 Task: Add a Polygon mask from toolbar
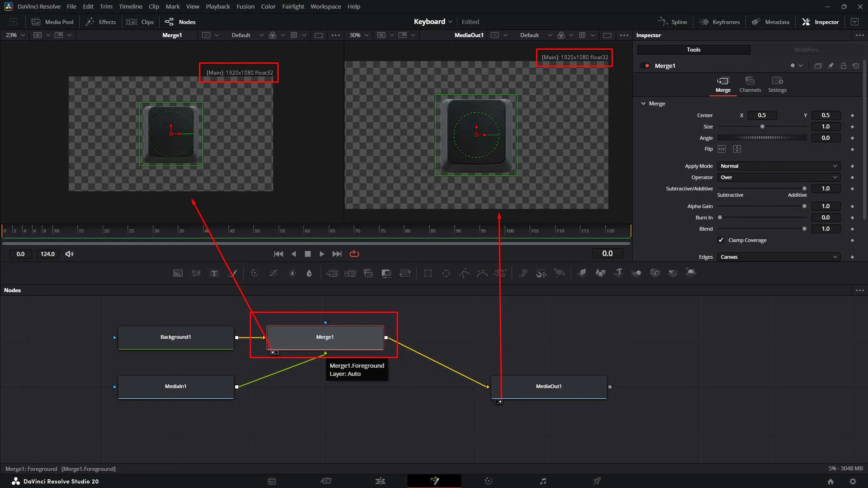(464, 273)
